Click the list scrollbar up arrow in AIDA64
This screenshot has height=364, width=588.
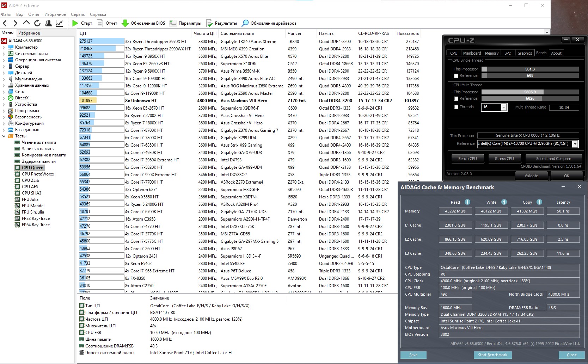click(547, 32)
